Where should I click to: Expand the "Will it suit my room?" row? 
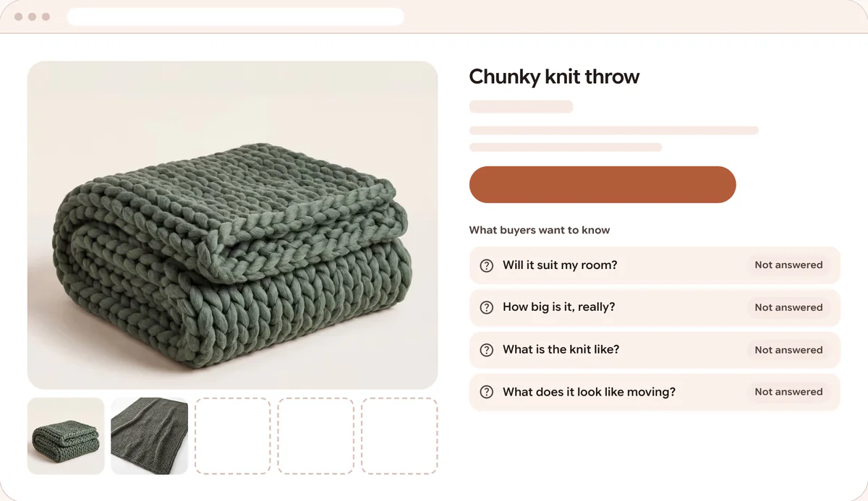click(x=655, y=265)
